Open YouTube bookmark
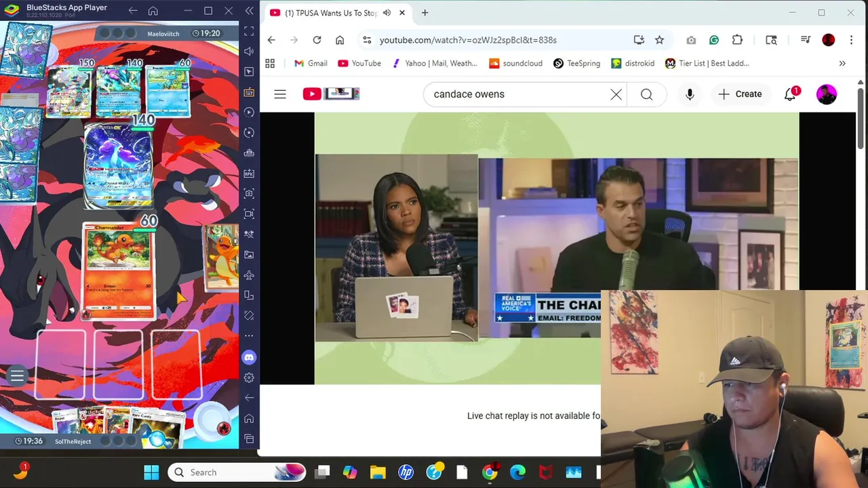This screenshot has width=868, height=488. pos(359,63)
